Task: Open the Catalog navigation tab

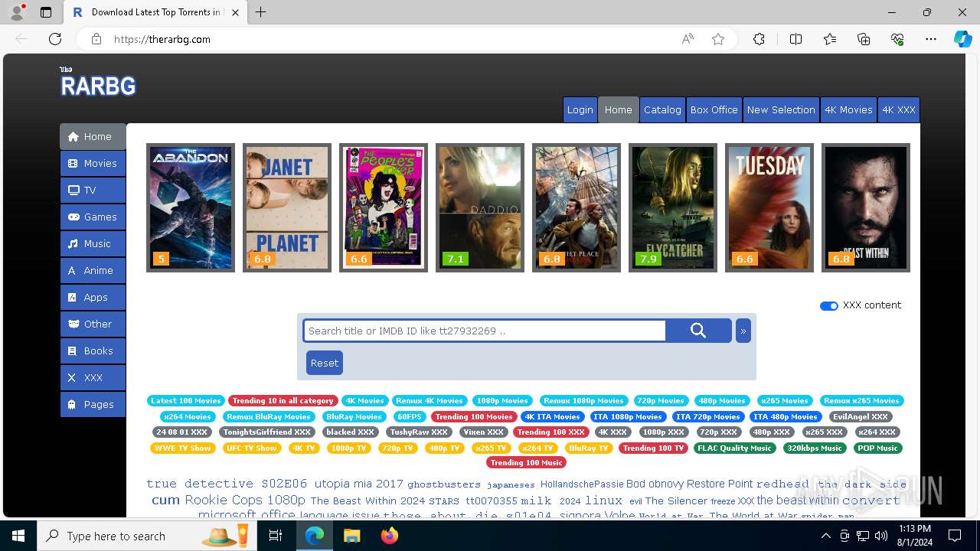Action: pos(662,109)
